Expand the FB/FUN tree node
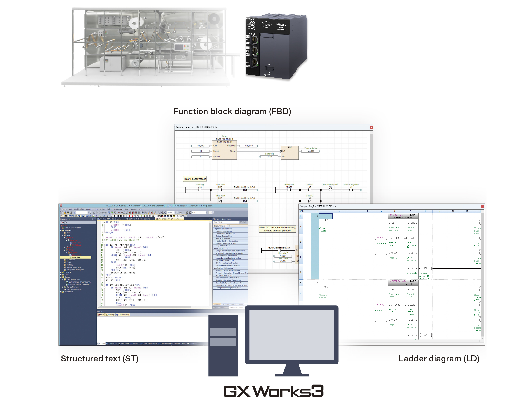 click(61, 272)
